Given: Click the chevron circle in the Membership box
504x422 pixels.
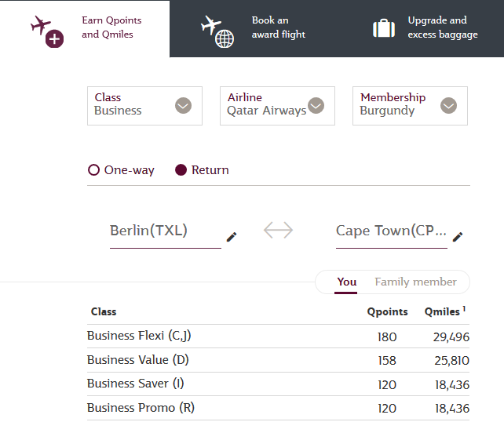Looking at the screenshot, I should point(449,106).
